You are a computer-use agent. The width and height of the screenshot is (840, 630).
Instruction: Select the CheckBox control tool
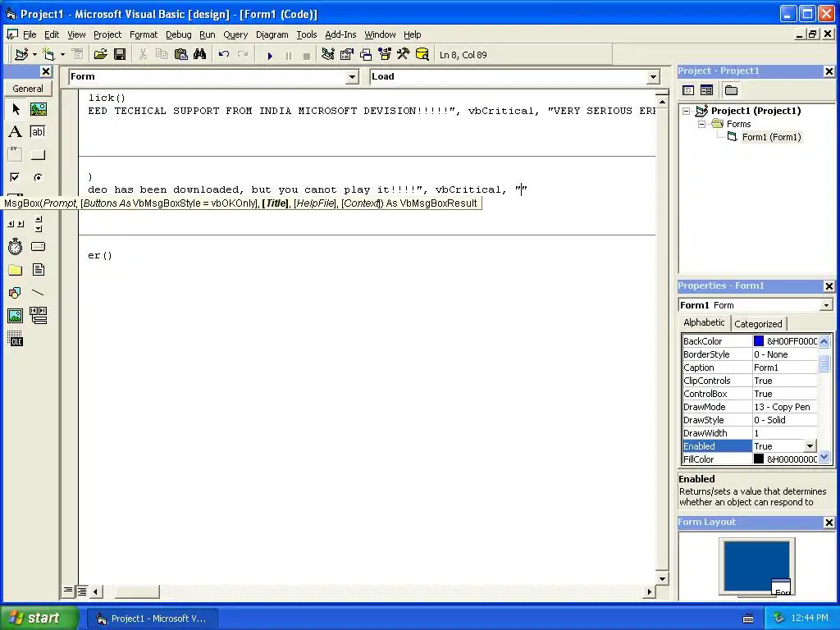tap(16, 177)
